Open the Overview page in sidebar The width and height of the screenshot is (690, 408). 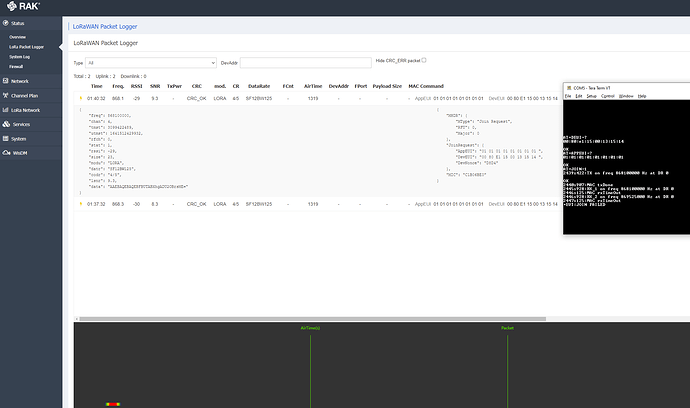coord(19,37)
